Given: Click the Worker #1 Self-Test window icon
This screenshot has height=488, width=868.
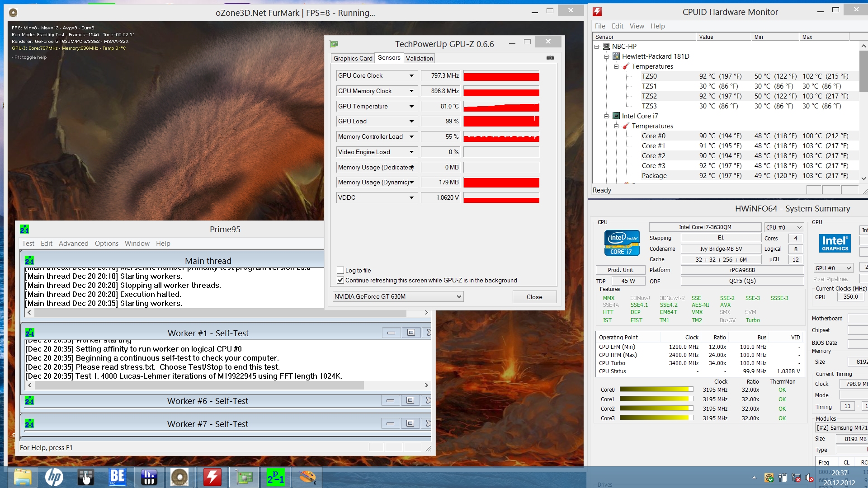Looking at the screenshot, I should click(29, 333).
